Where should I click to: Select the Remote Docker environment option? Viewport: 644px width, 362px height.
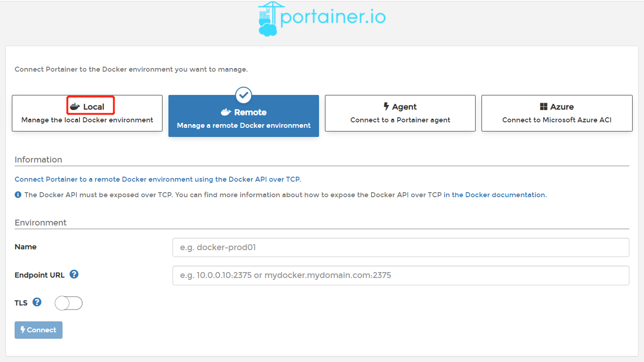click(x=244, y=116)
